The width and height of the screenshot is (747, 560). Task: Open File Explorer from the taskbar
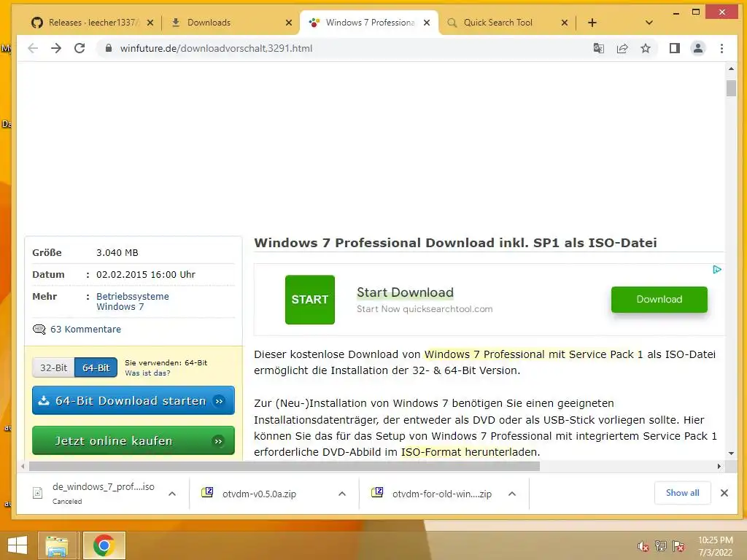pos(57,545)
